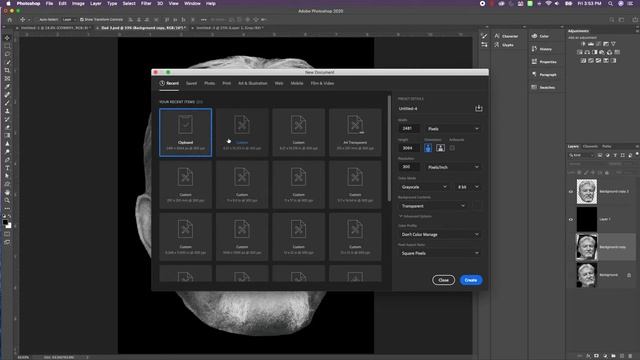Select the Horizontal Type tool
The width and height of the screenshot is (640, 360).
[7, 168]
